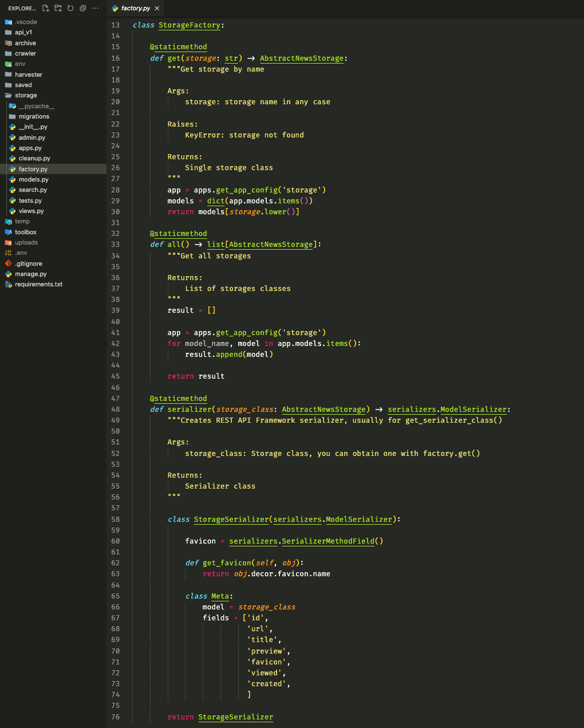
Task: Click @staticmethod decorator on line 32
Action: 179,234
